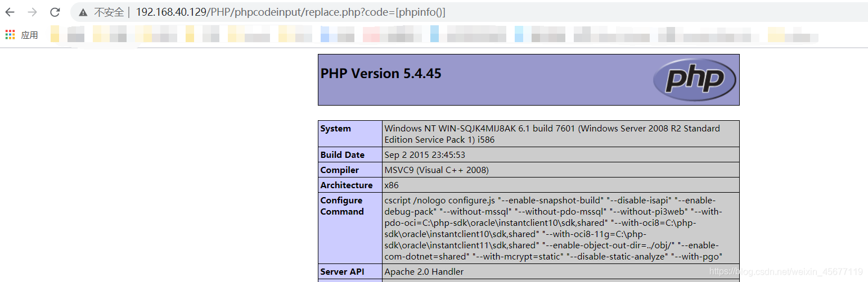The image size is (868, 282).
Task: Select the System row label
Action: 335,129
